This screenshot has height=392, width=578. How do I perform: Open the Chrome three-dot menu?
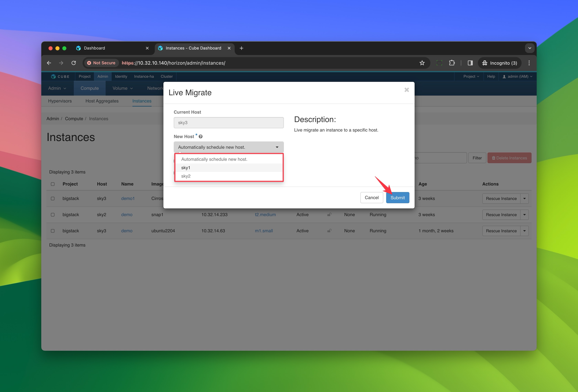(x=529, y=63)
